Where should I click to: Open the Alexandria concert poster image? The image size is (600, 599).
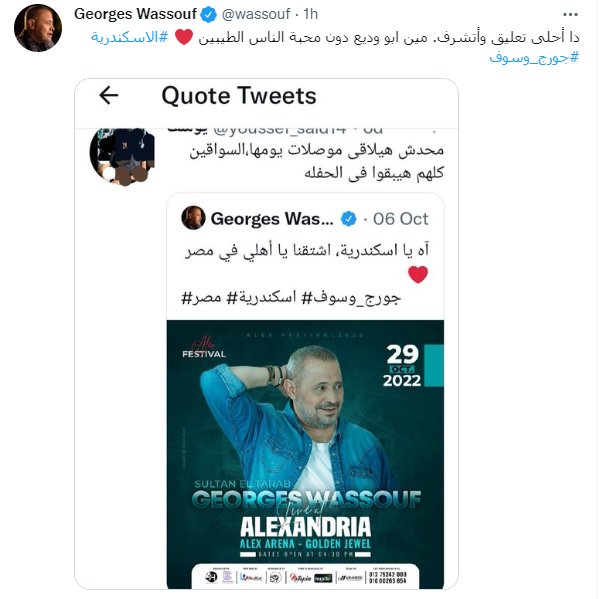305,454
